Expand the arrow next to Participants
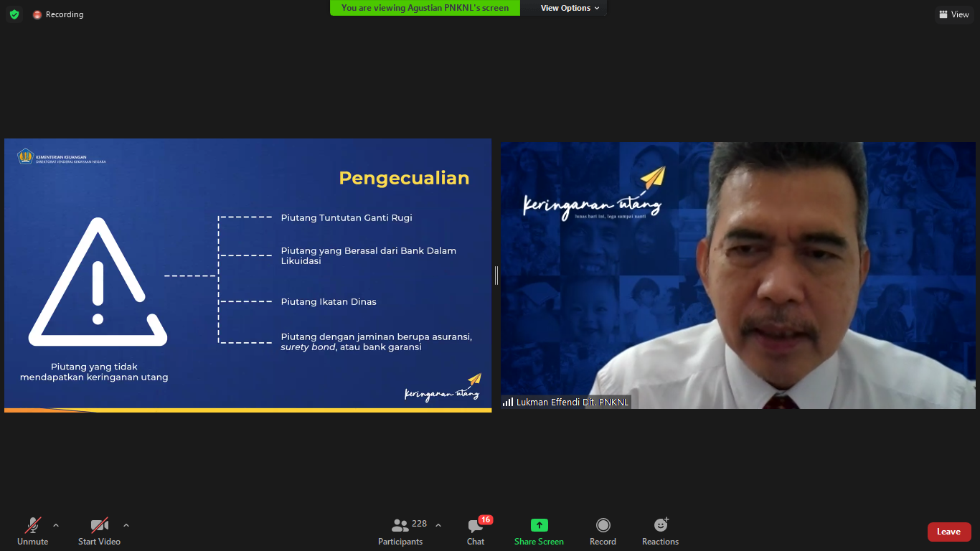The width and height of the screenshot is (980, 551). click(438, 525)
